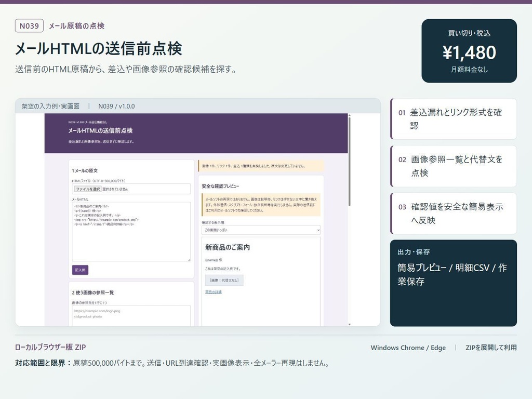Click the purple 記入例 button

[80, 270]
